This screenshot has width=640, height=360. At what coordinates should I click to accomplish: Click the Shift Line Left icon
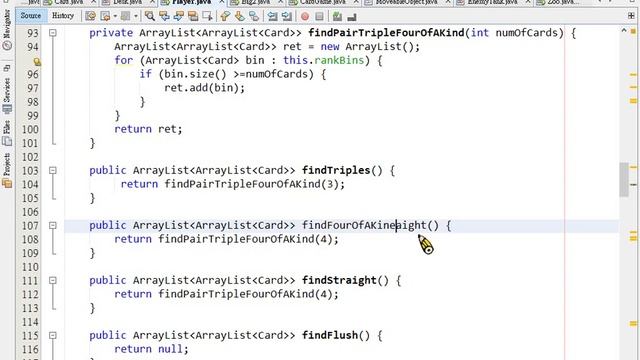coord(272,16)
